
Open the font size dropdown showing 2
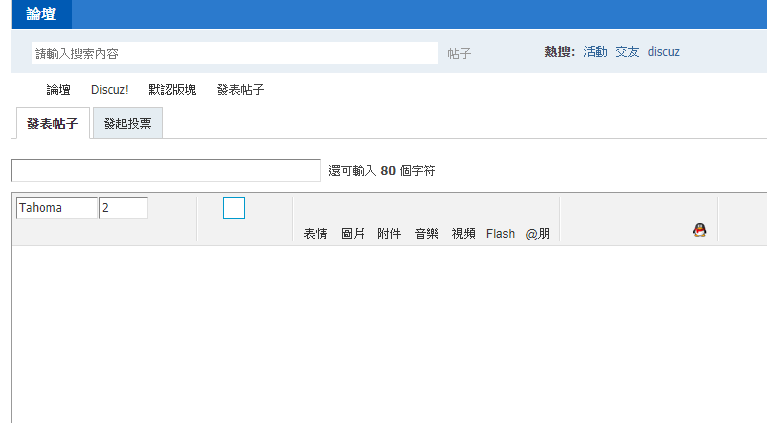coord(123,208)
